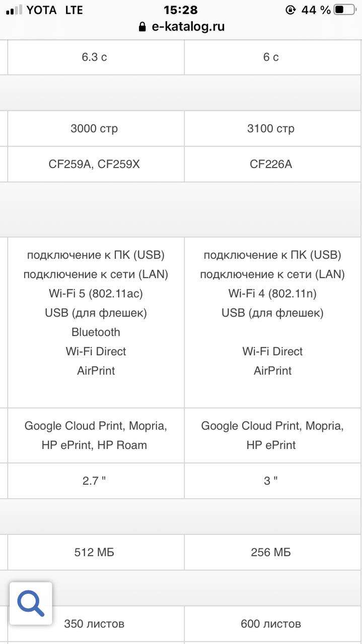Tap the e-katalog.ru address text
This screenshot has height=644, width=362.
coord(188,27)
